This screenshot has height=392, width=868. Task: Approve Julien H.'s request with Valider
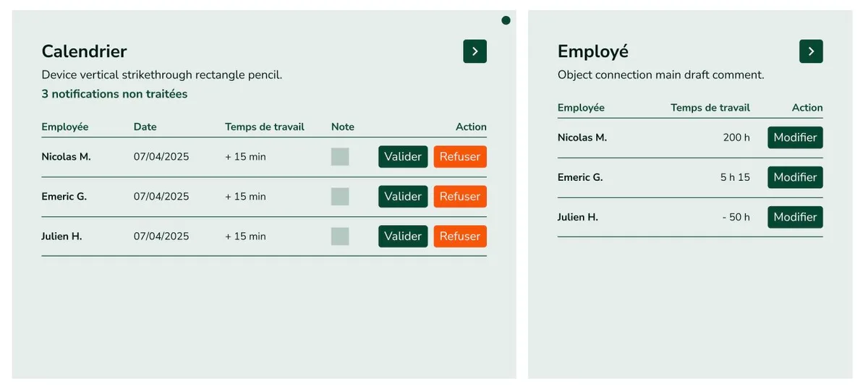click(403, 237)
